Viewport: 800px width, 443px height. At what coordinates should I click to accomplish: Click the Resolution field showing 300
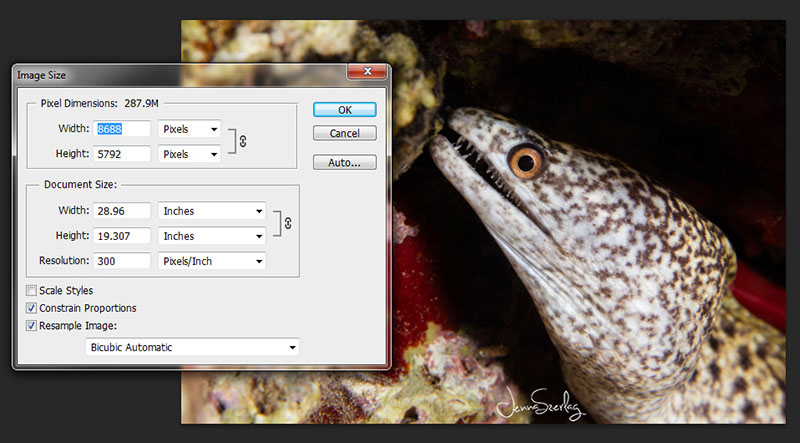coord(122,261)
